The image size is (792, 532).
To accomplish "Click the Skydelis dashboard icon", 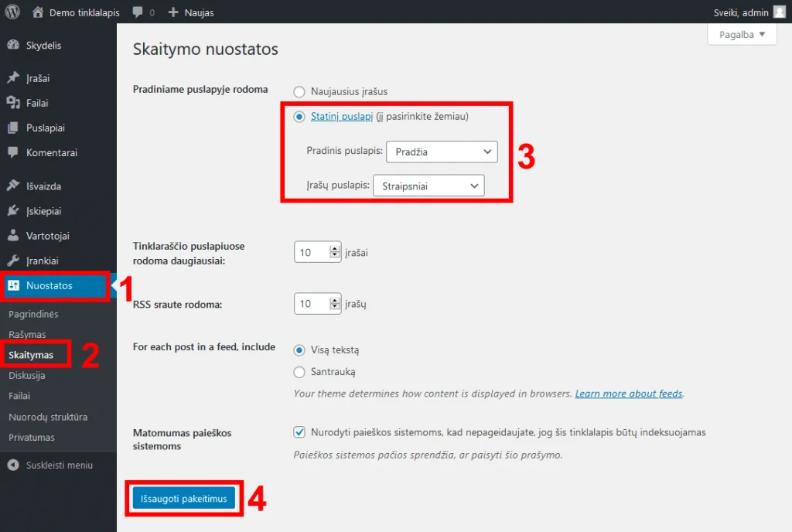I will click(x=13, y=45).
